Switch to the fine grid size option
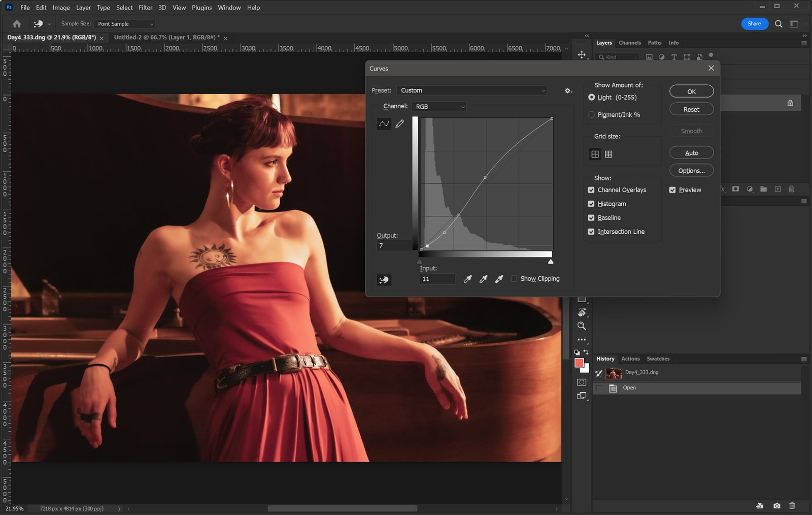Image resolution: width=812 pixels, height=515 pixels. click(608, 154)
